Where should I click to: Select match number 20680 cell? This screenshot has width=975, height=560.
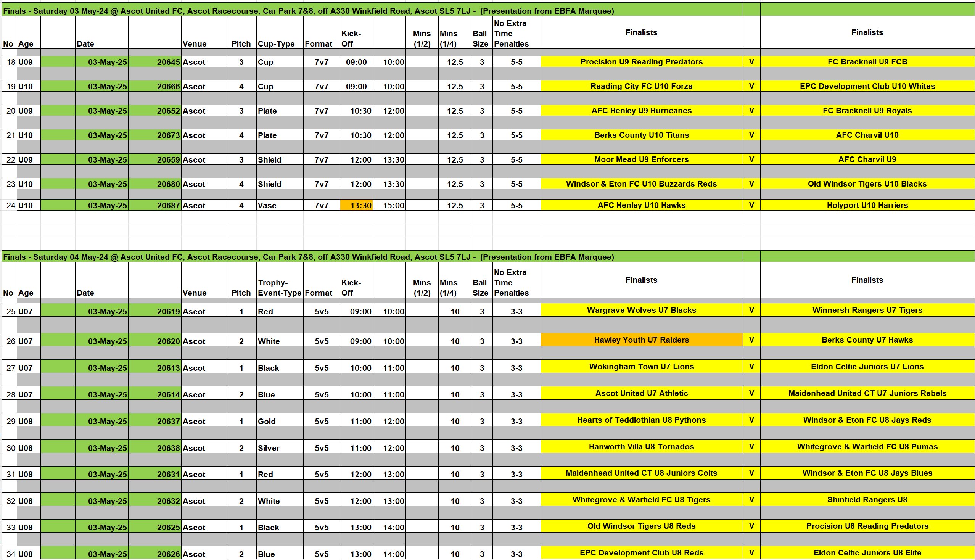tap(154, 184)
